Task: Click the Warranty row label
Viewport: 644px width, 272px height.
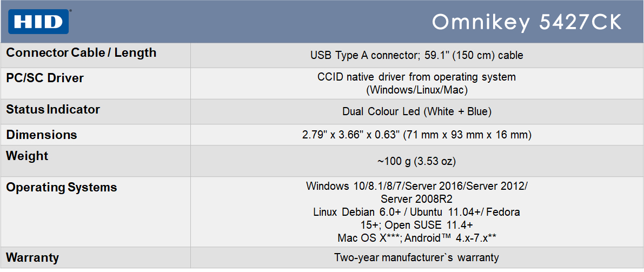Action: point(32,258)
